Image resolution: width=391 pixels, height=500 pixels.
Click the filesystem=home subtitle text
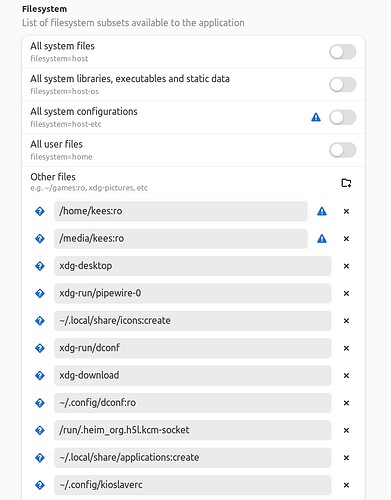click(x=61, y=157)
